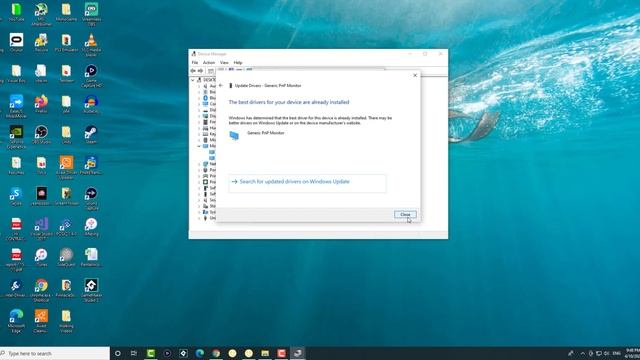Open PCSX2 desktop shortcut

tap(67, 227)
